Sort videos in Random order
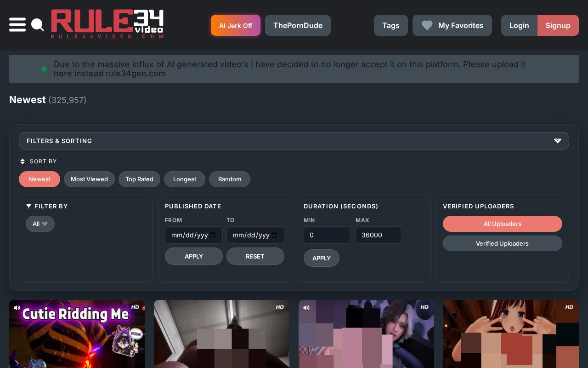 tap(230, 179)
